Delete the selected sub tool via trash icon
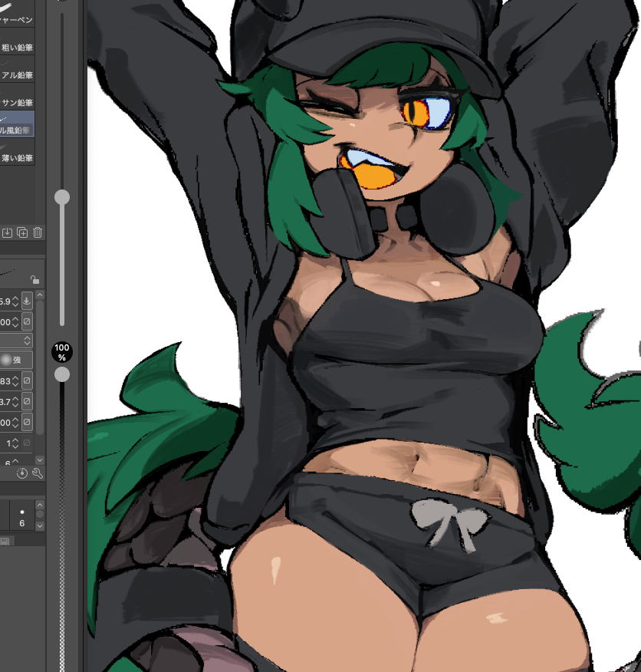The image size is (641, 672). [x=38, y=232]
